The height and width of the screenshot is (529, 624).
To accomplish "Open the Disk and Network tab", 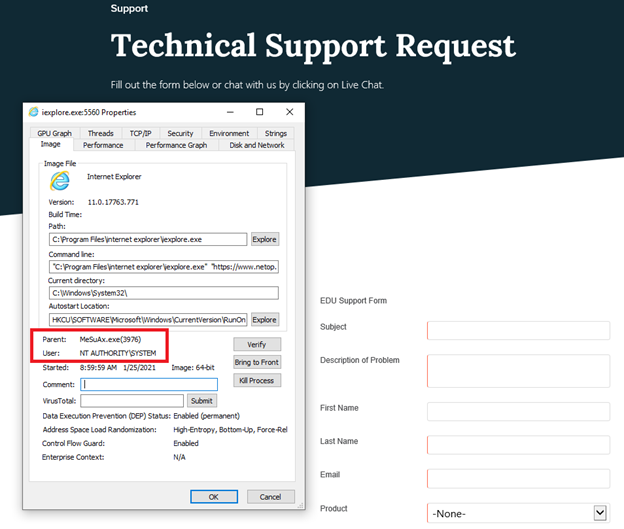I will tap(257, 145).
